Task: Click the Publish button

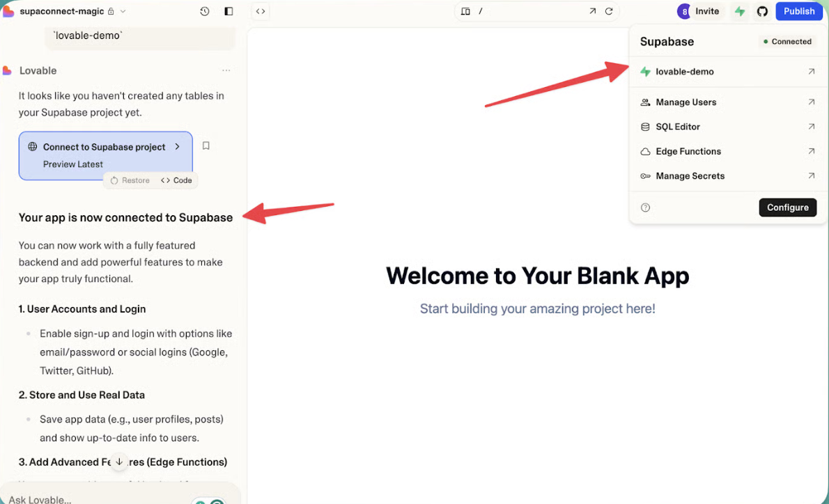Action: [798, 11]
